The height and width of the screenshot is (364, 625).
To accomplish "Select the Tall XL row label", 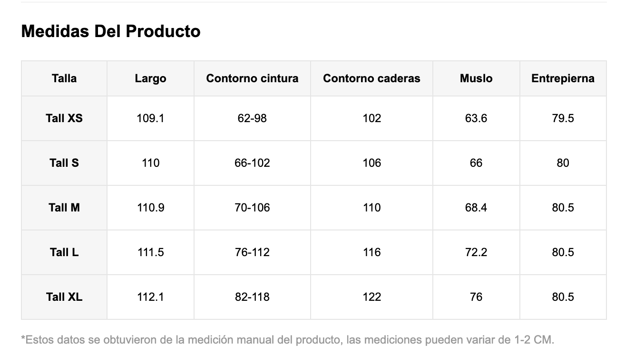I will pos(64,297).
